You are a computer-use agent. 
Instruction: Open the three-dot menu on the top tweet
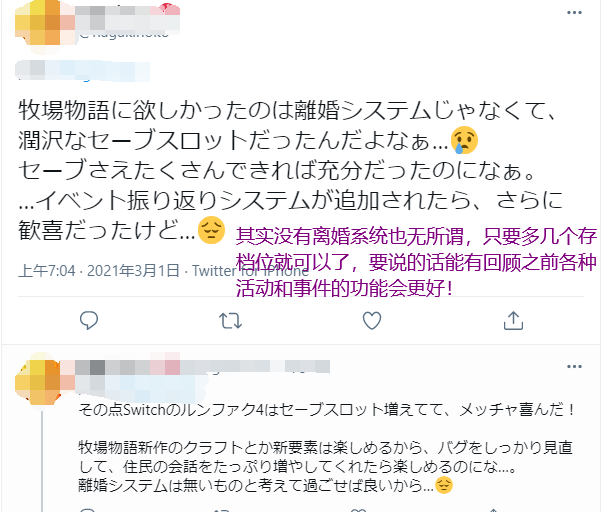tap(574, 13)
